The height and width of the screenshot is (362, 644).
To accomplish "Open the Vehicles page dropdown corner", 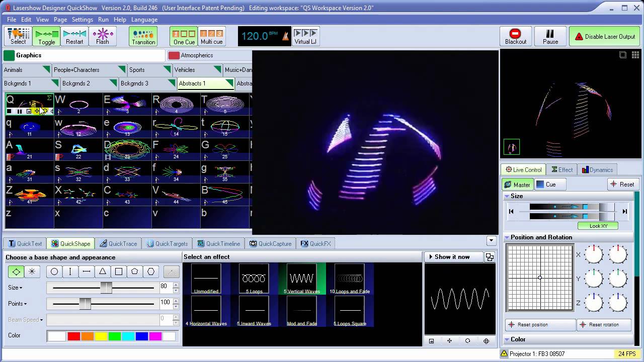I will 217,69.
